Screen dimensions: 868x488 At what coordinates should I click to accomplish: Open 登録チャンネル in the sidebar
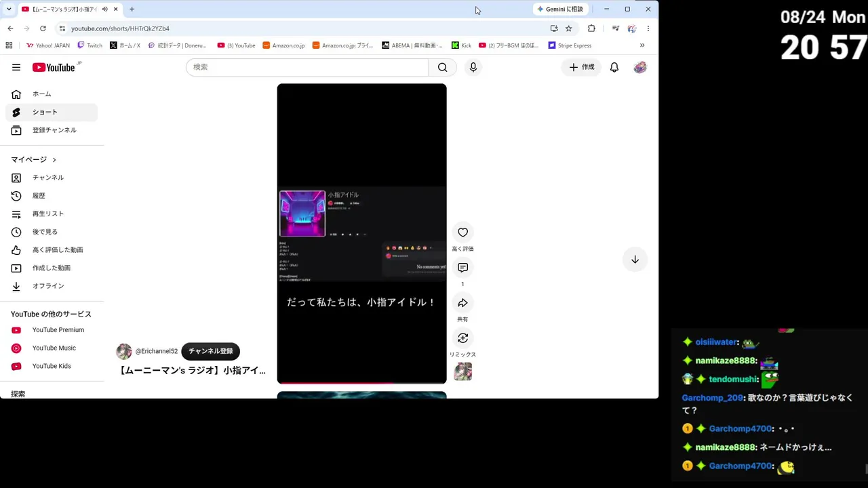pos(52,130)
